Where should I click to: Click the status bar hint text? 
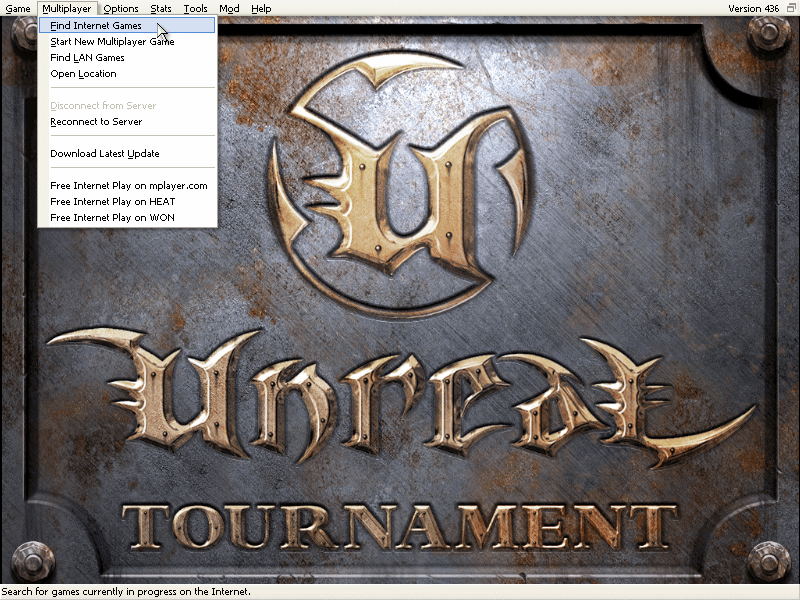[x=125, y=592]
